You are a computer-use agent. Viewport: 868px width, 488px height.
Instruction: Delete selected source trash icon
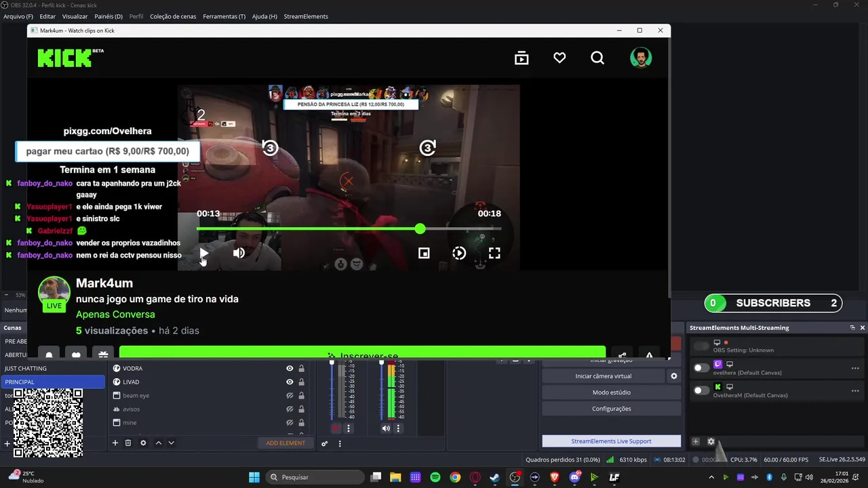click(128, 443)
